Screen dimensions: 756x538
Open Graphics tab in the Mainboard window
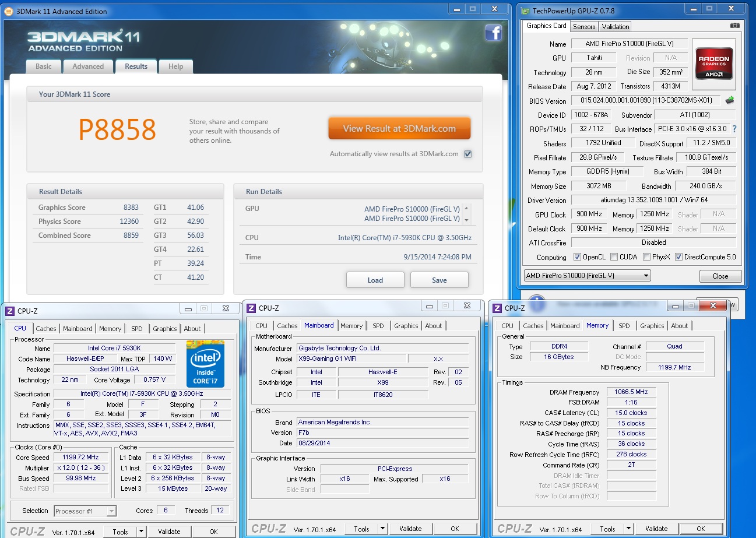coord(406,326)
